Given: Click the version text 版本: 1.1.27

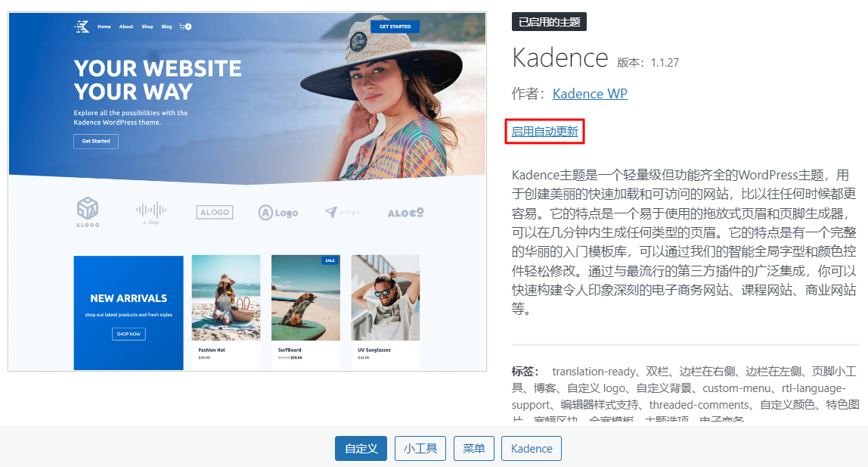Looking at the screenshot, I should [x=648, y=63].
